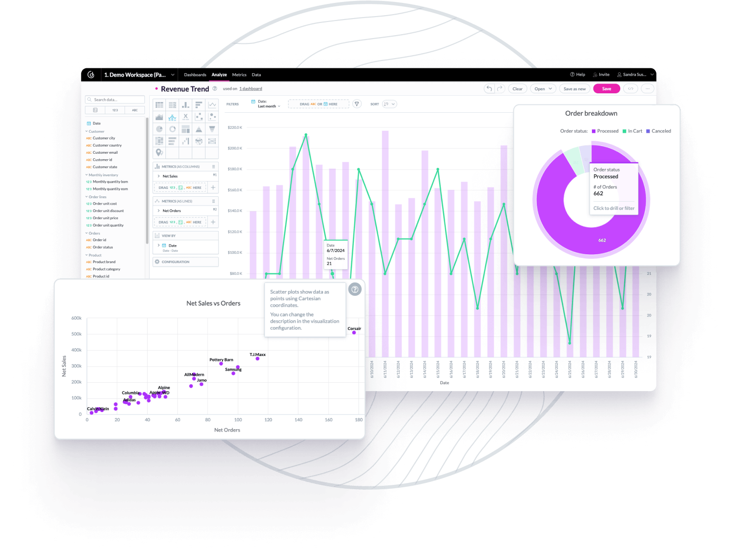734x560 pixels.
Task: Select the Pyramid chart visualization icon
Action: tap(199, 129)
